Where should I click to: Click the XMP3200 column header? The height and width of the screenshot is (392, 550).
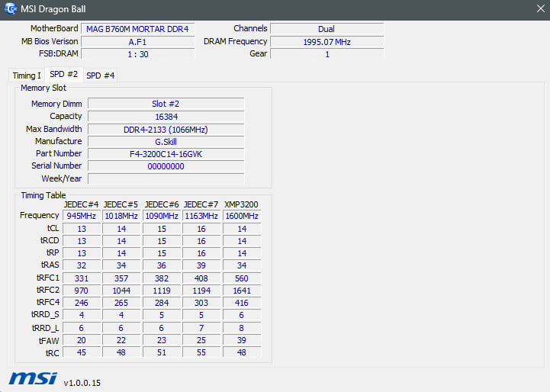coord(241,204)
